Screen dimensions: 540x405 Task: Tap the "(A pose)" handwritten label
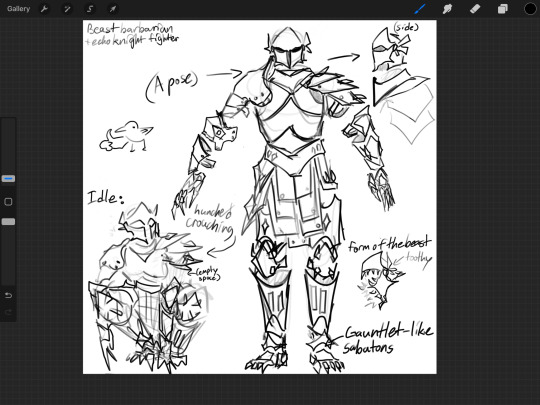(172, 86)
